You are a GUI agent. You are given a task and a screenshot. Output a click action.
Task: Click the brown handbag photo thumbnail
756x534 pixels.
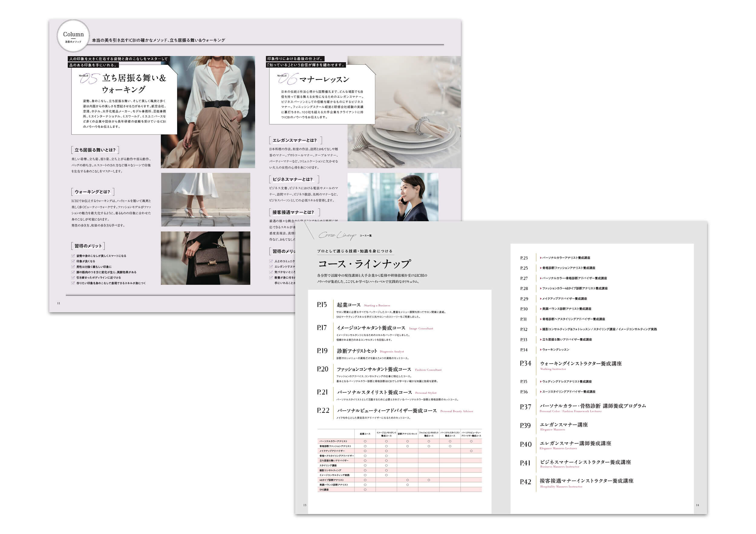pos(205,258)
